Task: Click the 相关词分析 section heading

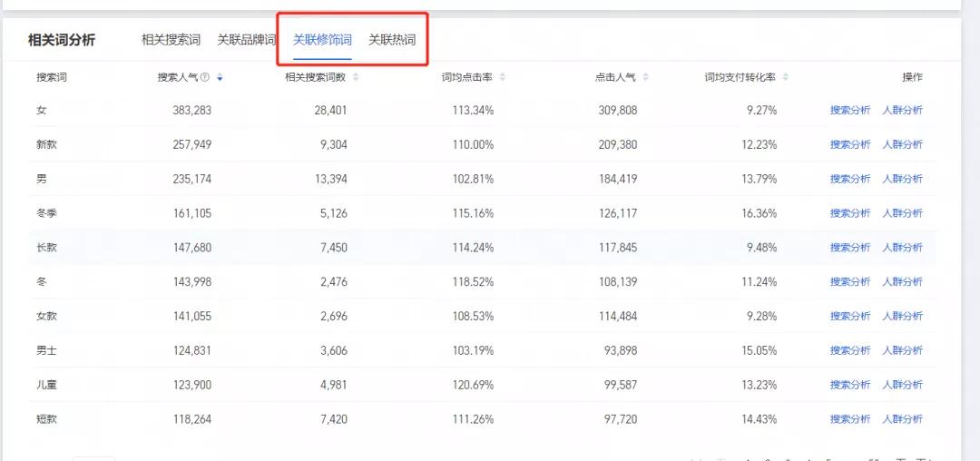Action: tap(62, 41)
